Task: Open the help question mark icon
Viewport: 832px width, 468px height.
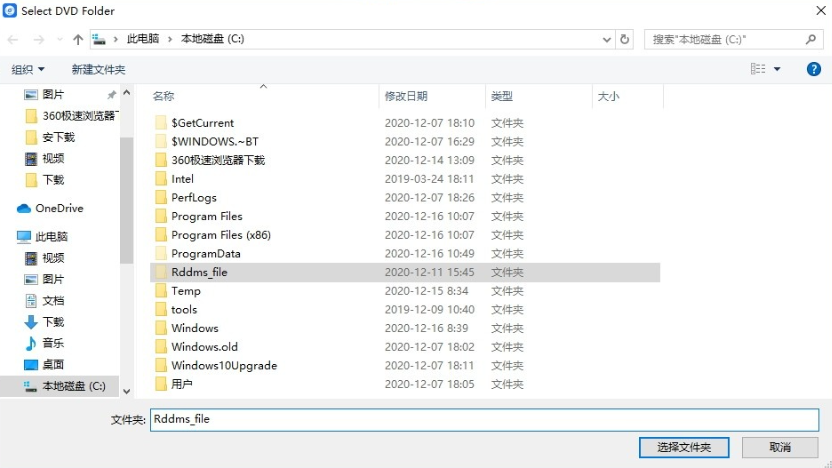Action: coord(813,69)
